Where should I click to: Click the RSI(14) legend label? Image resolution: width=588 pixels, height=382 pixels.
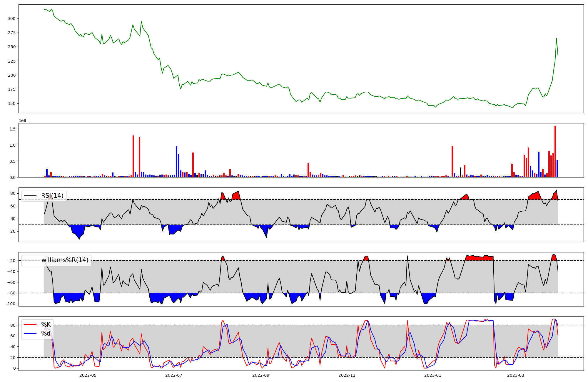click(x=52, y=196)
